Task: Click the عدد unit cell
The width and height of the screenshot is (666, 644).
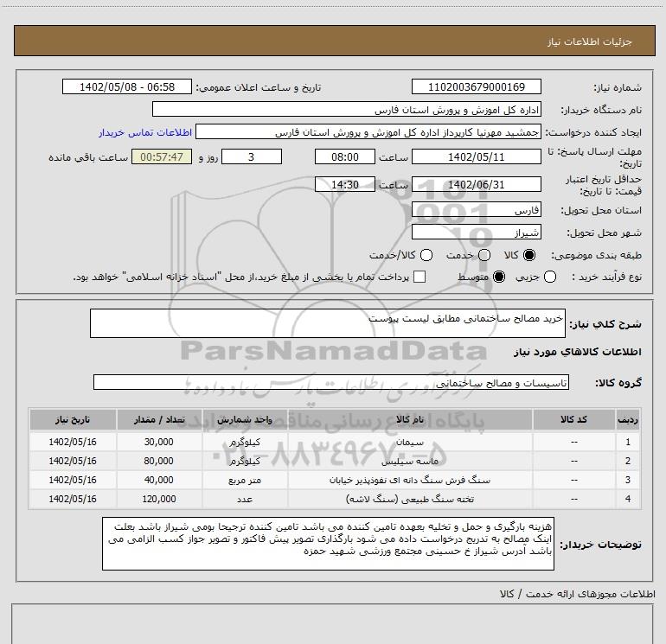Action: tap(245, 499)
